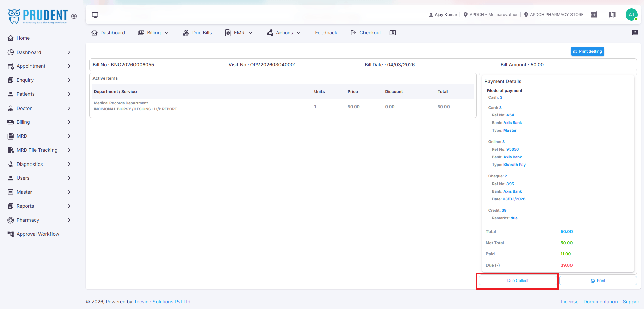Open Home in the sidebar

[23, 38]
